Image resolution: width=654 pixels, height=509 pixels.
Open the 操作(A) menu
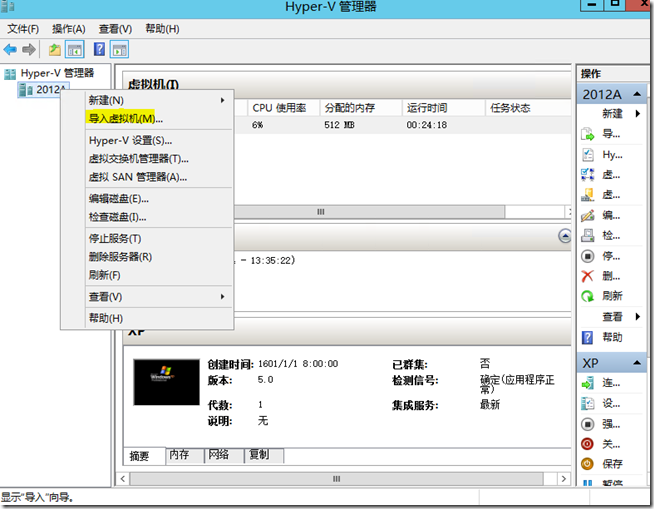(68, 29)
